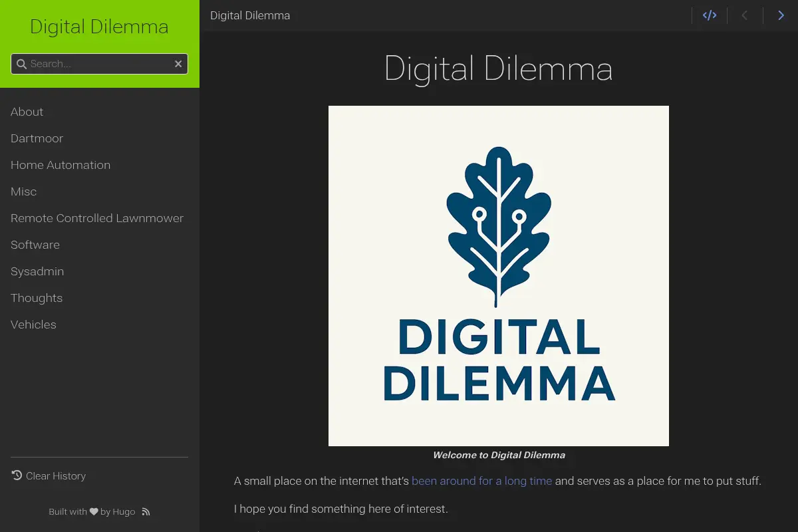798x532 pixels.
Task: Open the About menu item
Action: [27, 112]
